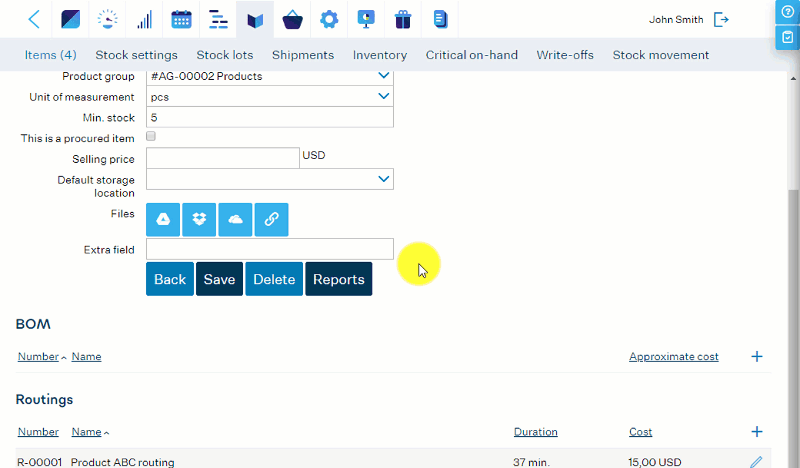Click the Selling price input field
The width and height of the screenshot is (800, 468).
pos(222,158)
